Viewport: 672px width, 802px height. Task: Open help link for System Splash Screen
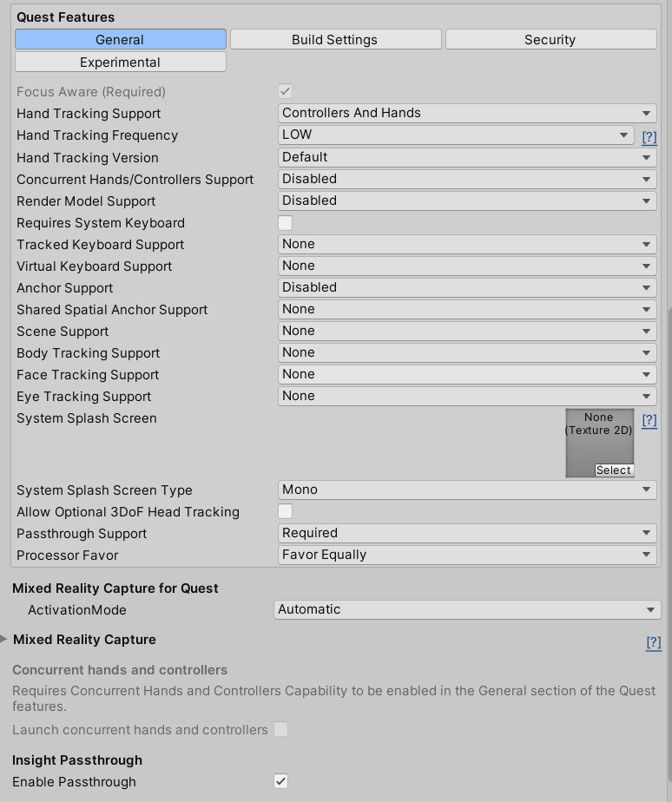click(649, 420)
